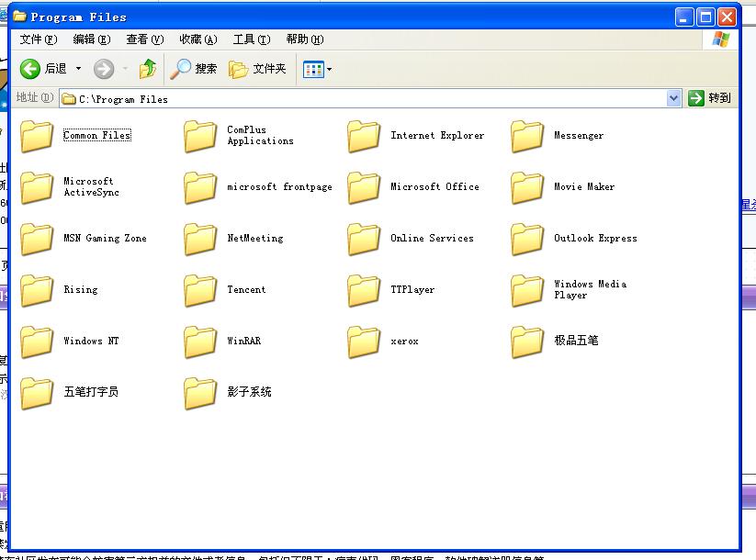Select the Windows NT folder icon

pos(37,342)
